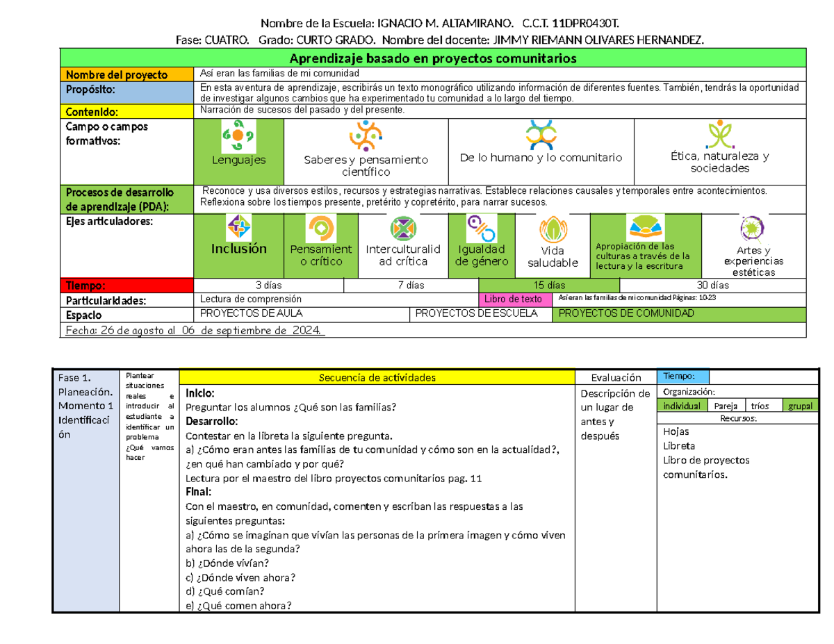Image resolution: width=834 pixels, height=644 pixels.
Task: Click 'Libreta' in the resources list
Action: (679, 446)
